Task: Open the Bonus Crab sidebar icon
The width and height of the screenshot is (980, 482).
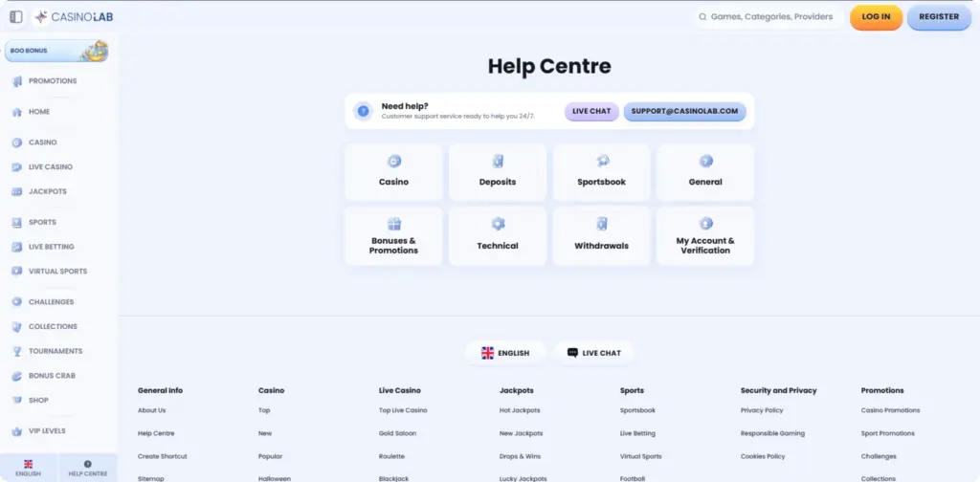Action: pos(17,376)
